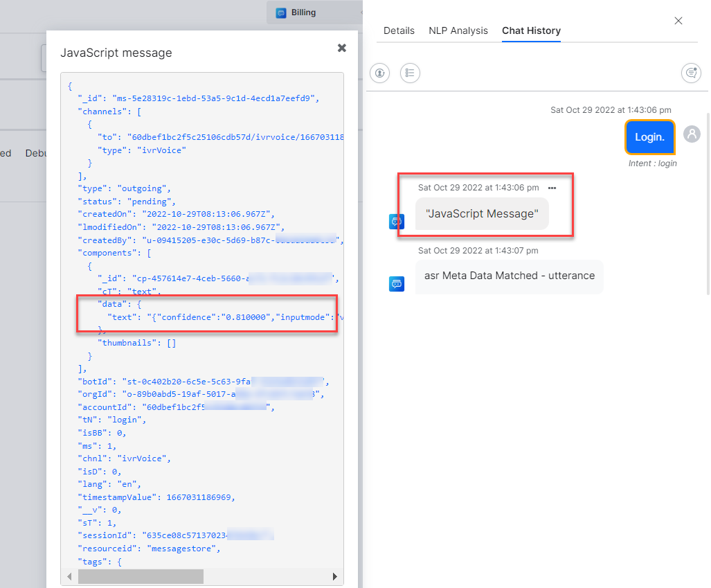Click the user avatar icon beside Login message
This screenshot has width=711, height=588.
(x=692, y=134)
